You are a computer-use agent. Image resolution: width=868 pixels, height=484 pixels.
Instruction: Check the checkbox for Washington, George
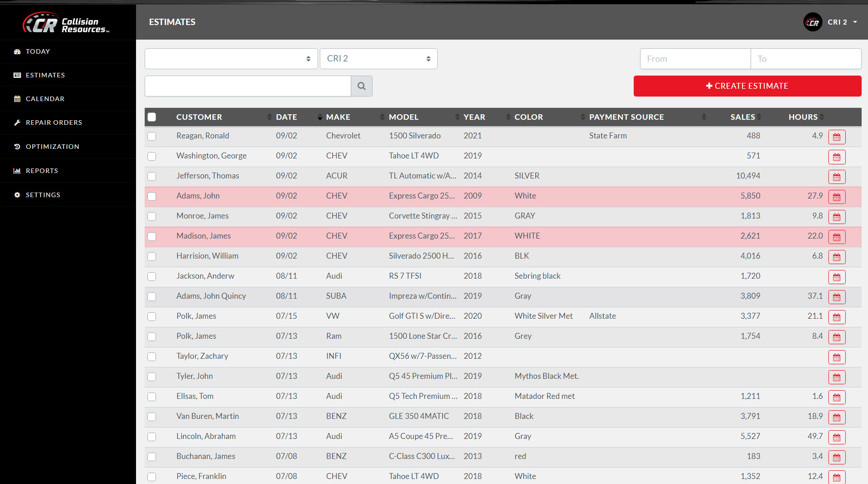151,156
